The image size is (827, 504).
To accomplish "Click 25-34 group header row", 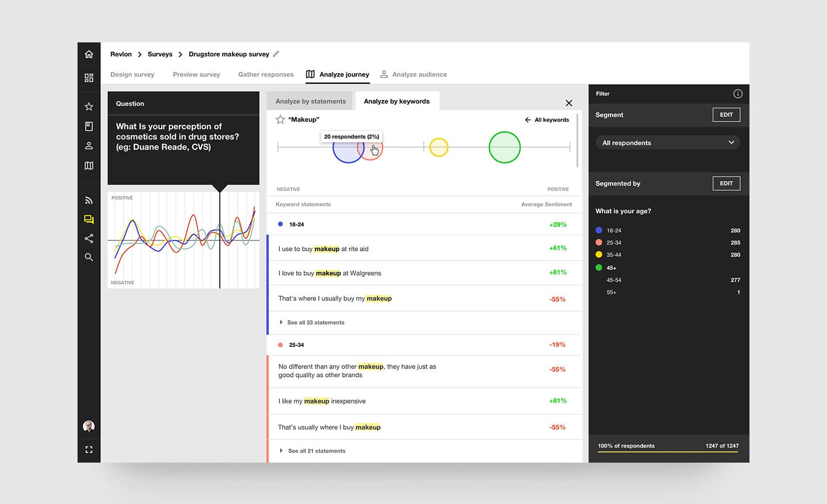I will (424, 345).
